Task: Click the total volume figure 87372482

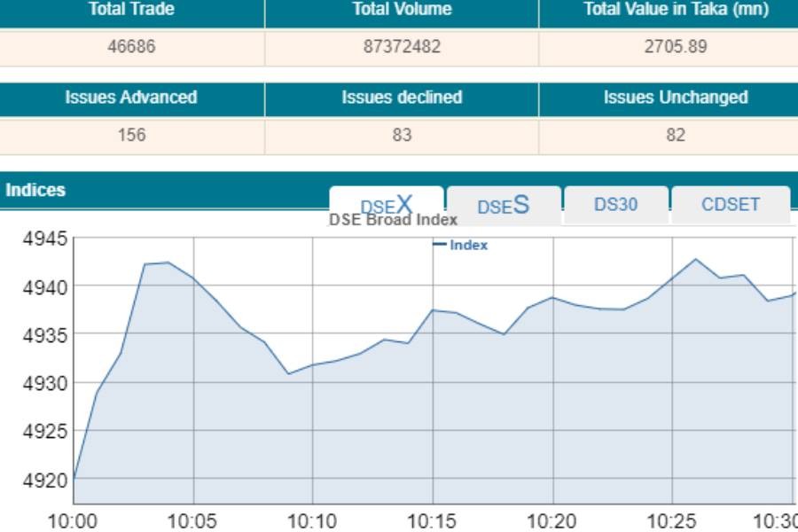Action: 402,47
